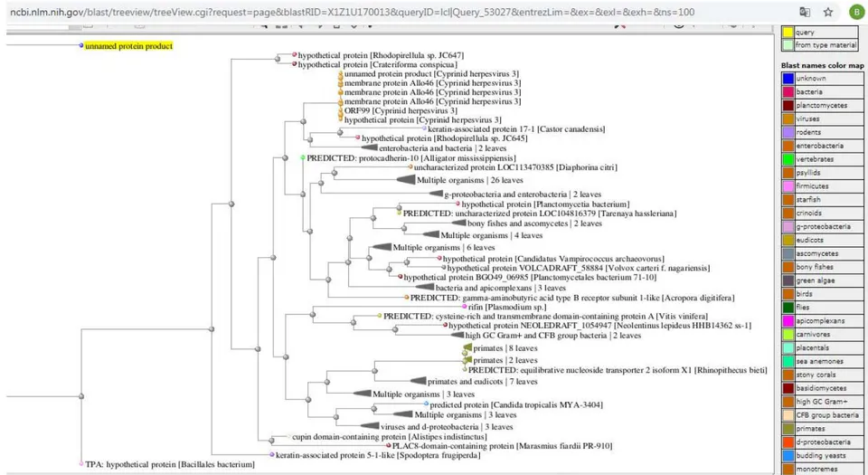The width and height of the screenshot is (868, 475).
Task: Click the leaf dot beside keratin-associated protein 5-1-like [Spodoptera frugiperda]
Action: click(272, 455)
